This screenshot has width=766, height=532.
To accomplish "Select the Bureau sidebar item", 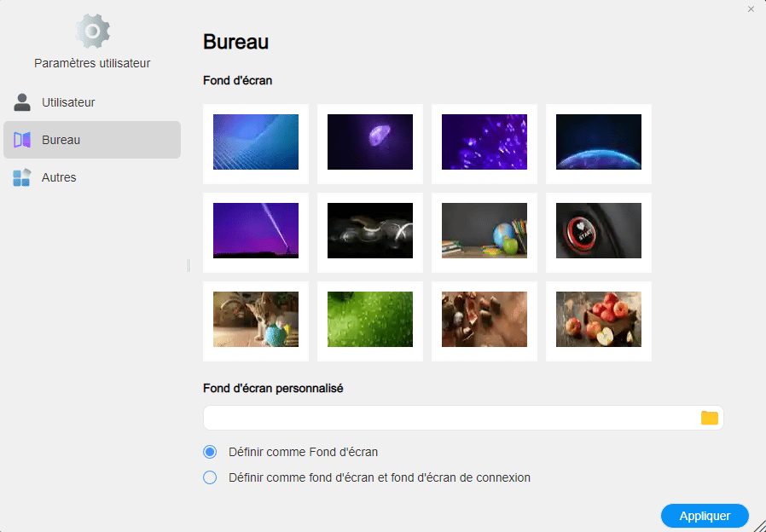I will point(92,140).
